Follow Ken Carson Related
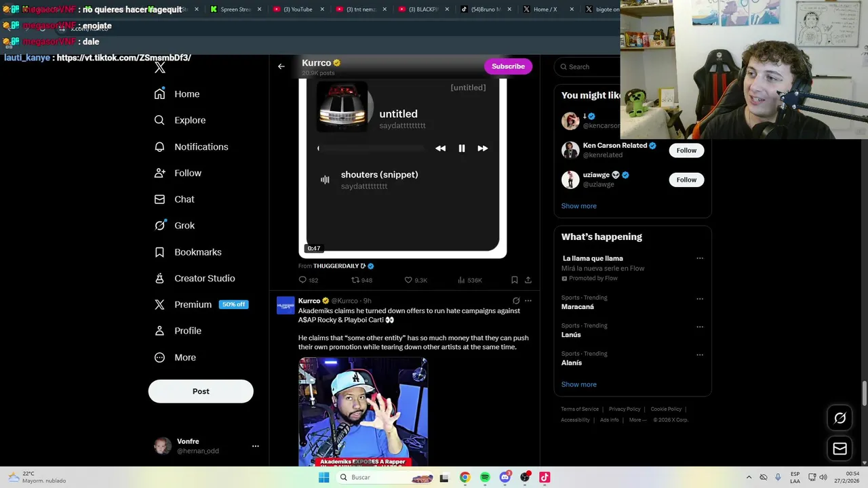This screenshot has height=488, width=868. click(x=686, y=150)
